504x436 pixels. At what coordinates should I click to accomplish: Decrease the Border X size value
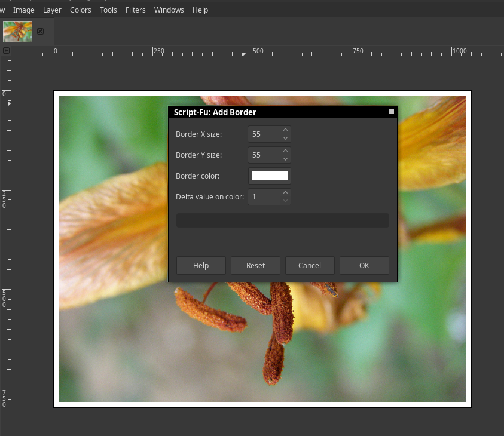coord(285,139)
